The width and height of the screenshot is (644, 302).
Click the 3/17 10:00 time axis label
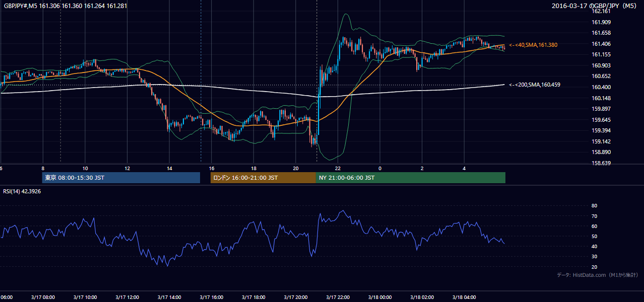85,297
